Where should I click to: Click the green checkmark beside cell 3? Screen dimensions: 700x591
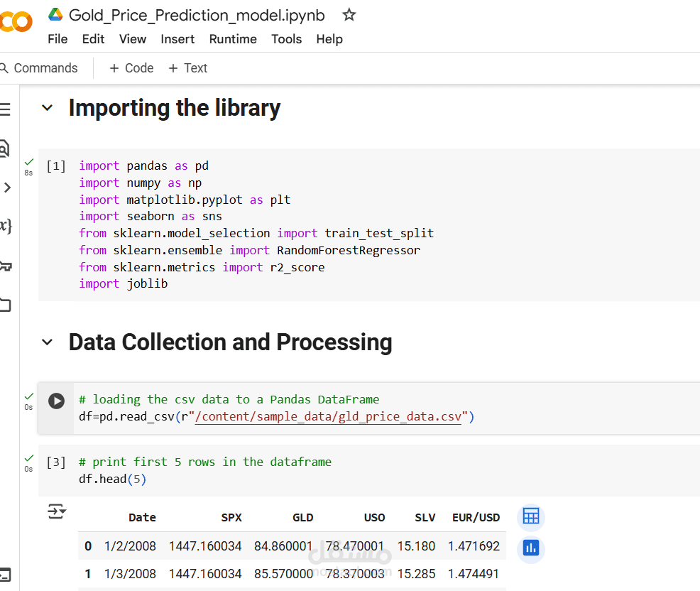coord(29,458)
